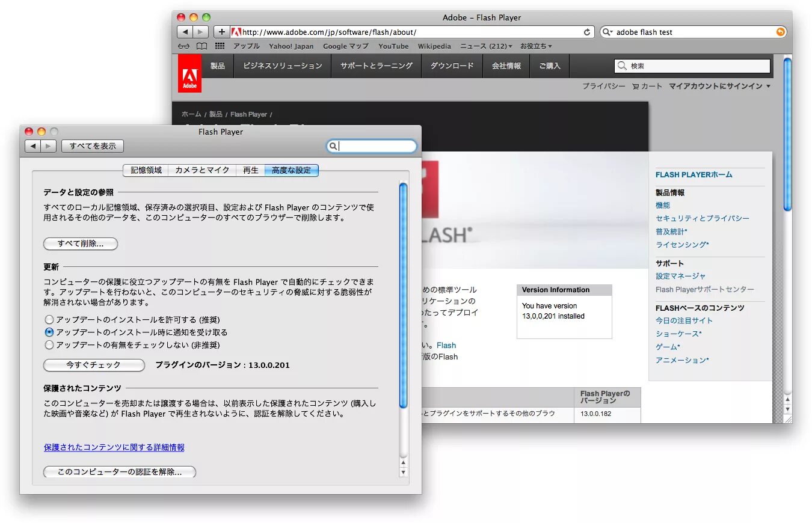Expand the お役立ち bookmarks dropdown
This screenshot has width=812, height=523.
tap(536, 46)
